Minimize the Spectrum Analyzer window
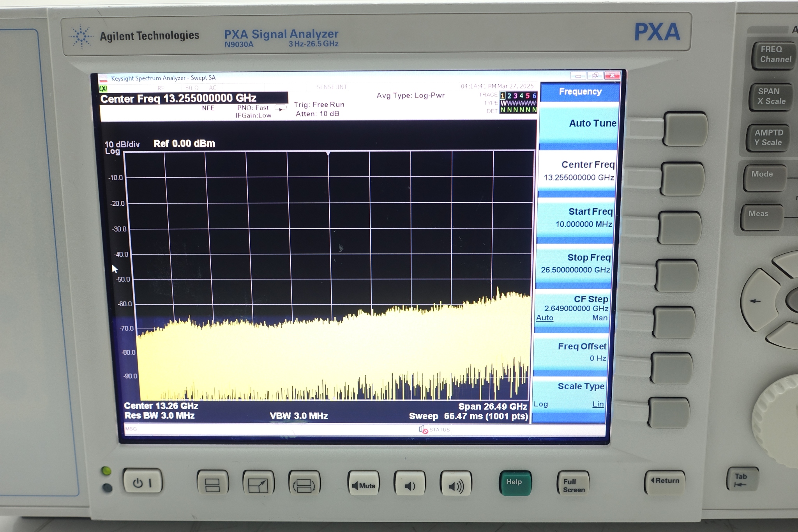The height and width of the screenshot is (532, 798). coord(578,76)
